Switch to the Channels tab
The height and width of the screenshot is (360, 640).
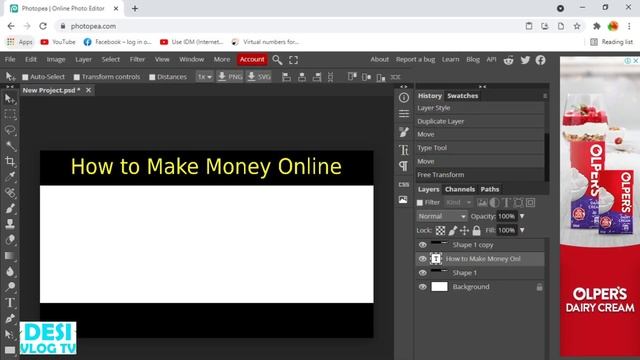[x=460, y=189]
